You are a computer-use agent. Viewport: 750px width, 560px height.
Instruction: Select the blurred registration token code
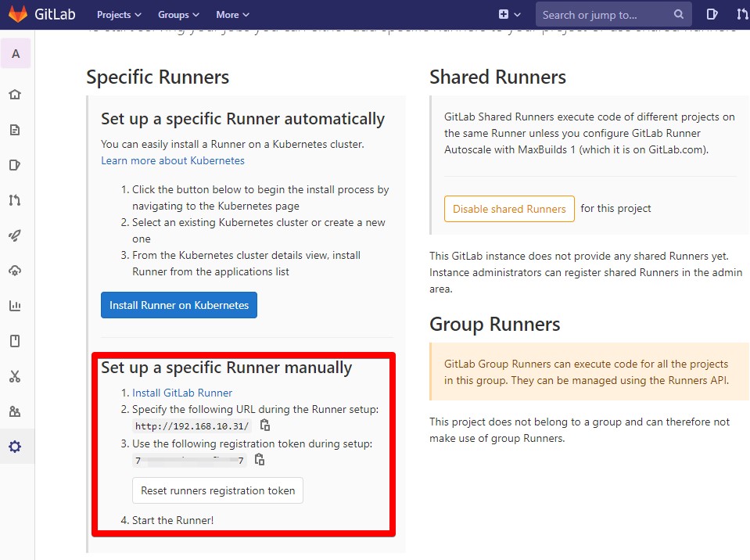(189, 460)
